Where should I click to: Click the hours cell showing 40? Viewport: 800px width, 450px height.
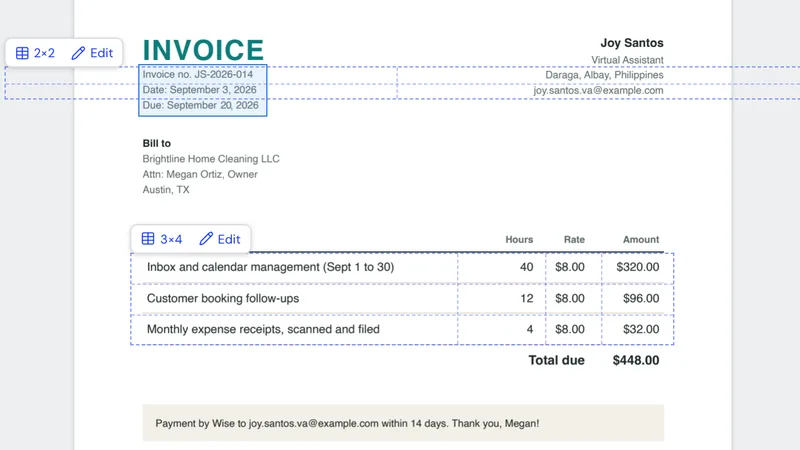[502, 267]
